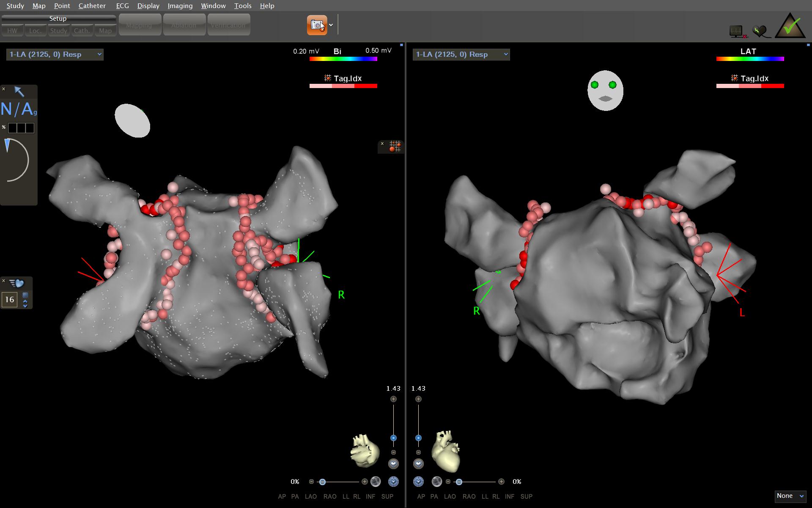Screen dimensions: 812x508
Task: Click plus on left transparency slider
Action: pos(365,482)
